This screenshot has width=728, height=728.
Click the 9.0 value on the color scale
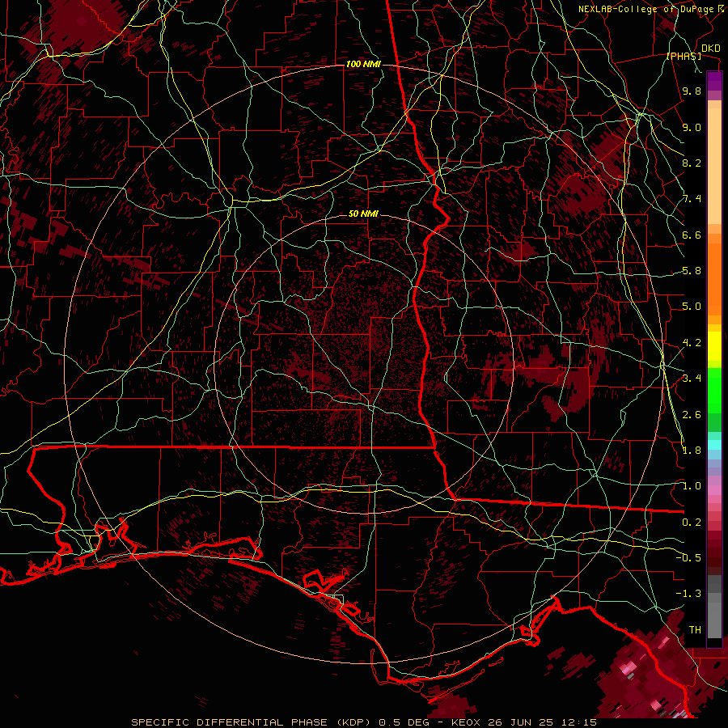tap(692, 127)
